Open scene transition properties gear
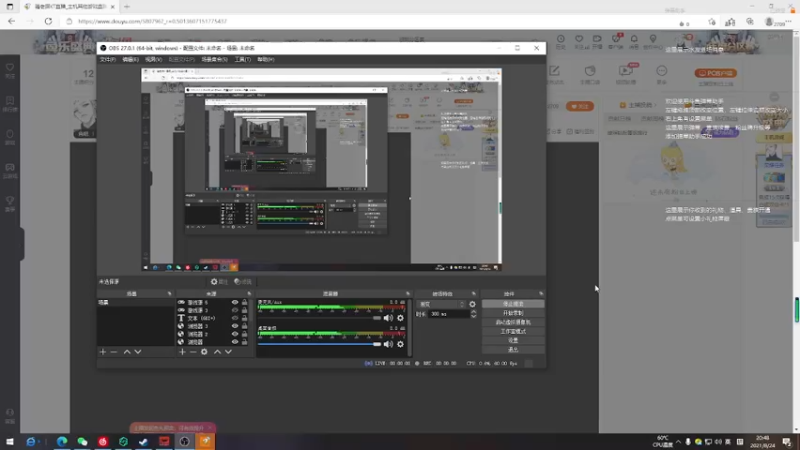This screenshot has width=800, height=450. click(472, 304)
